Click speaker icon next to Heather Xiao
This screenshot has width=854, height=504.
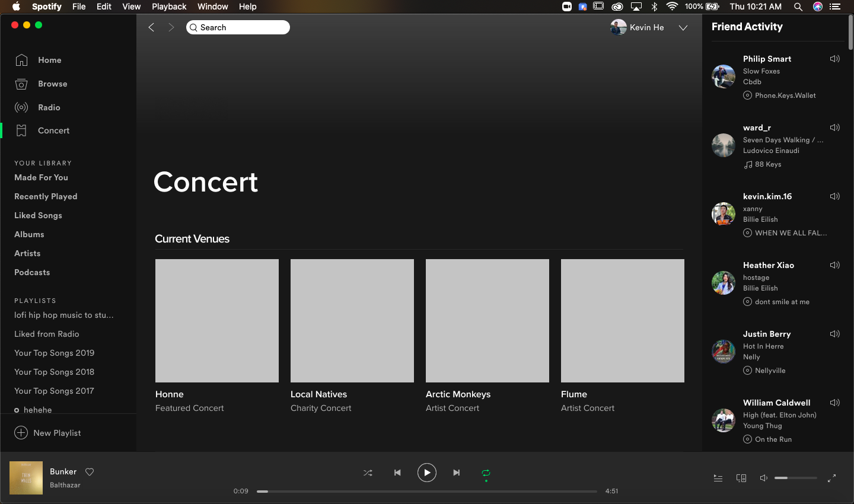[x=835, y=265]
